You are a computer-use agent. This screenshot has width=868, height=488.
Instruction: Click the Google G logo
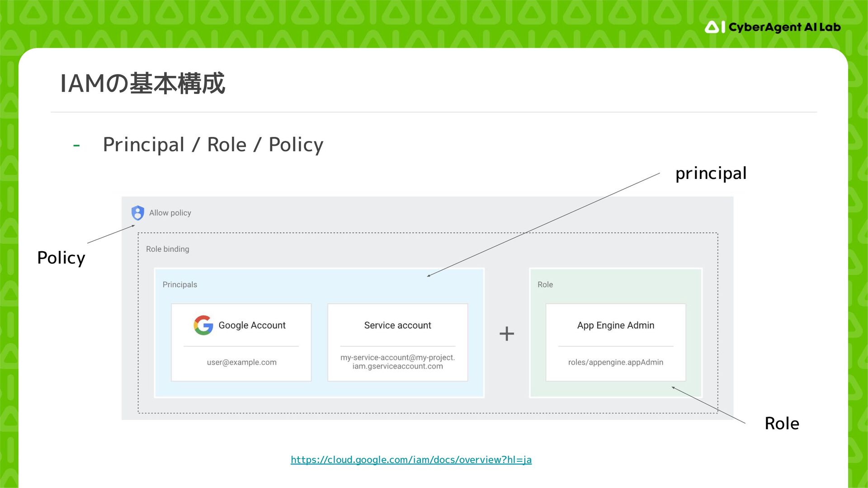click(203, 325)
